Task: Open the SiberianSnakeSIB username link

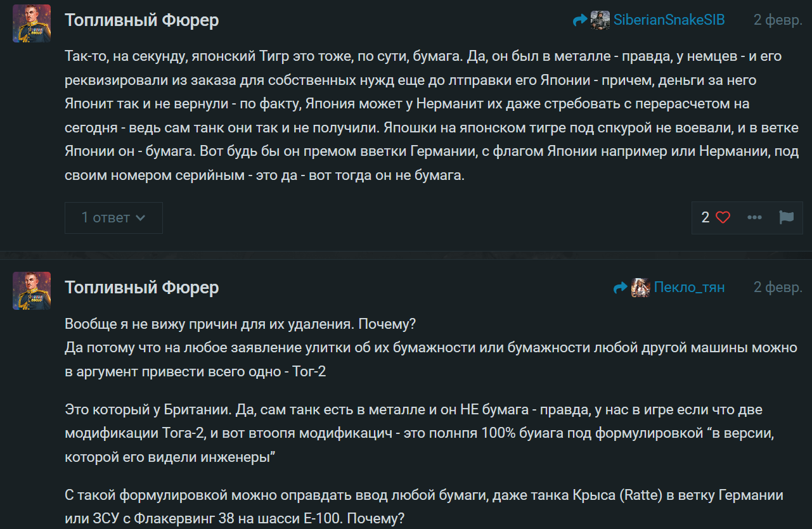Action: 669,20
